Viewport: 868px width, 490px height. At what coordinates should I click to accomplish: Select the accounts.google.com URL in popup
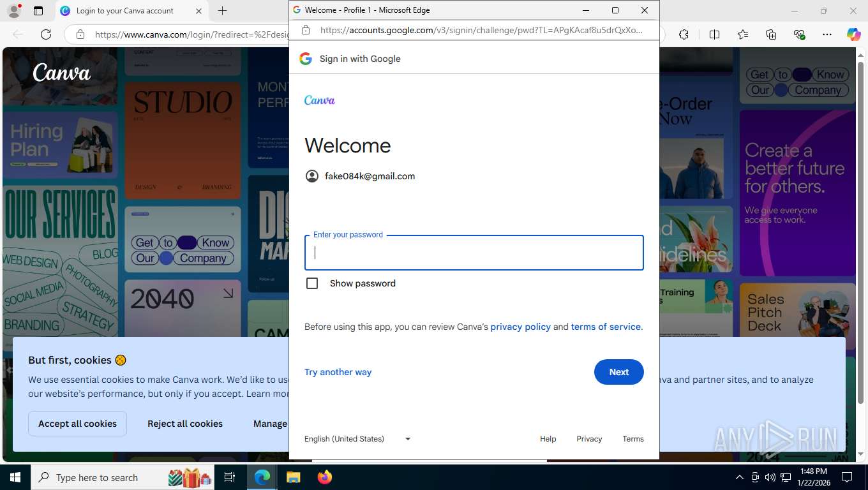481,30
